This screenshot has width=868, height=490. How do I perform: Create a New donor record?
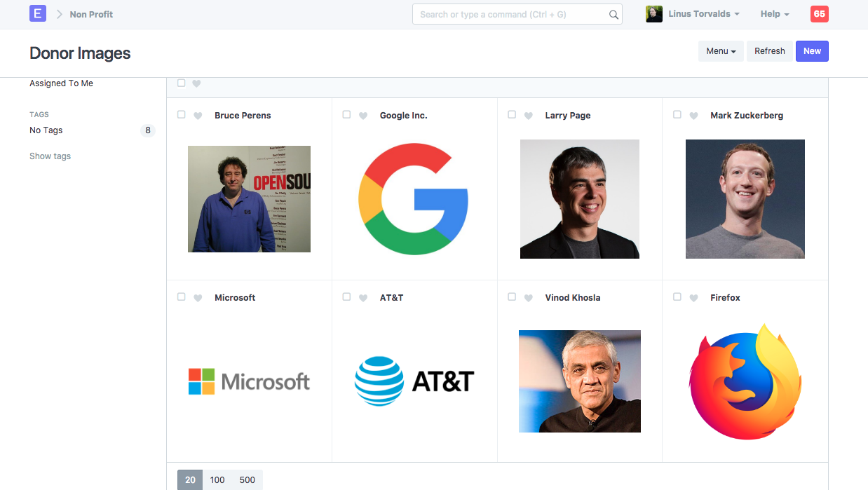coord(812,51)
